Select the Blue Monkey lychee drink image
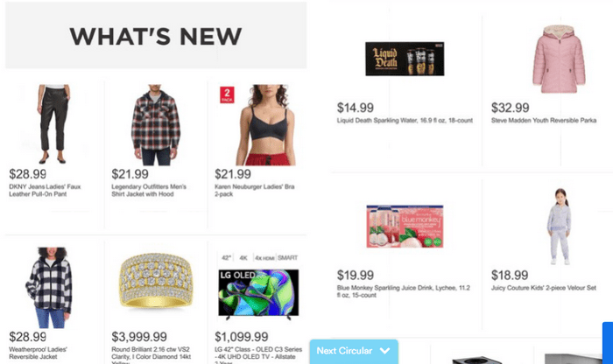The image size is (613, 364). (x=405, y=226)
